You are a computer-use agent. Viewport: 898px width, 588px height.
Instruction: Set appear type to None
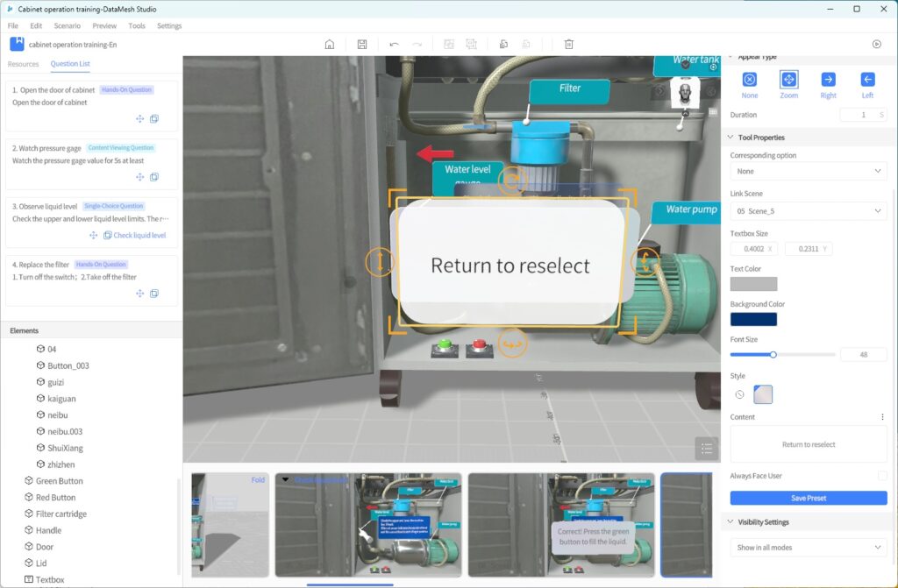pos(749,80)
